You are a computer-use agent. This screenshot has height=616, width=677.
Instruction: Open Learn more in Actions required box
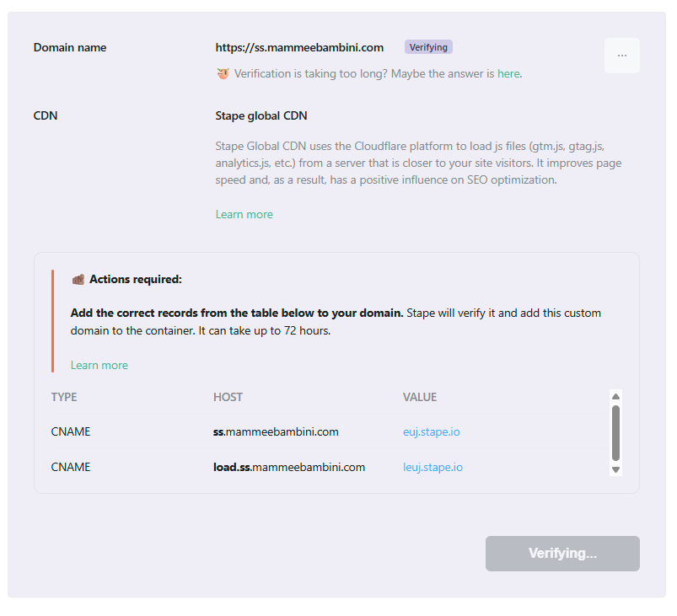[x=99, y=365]
